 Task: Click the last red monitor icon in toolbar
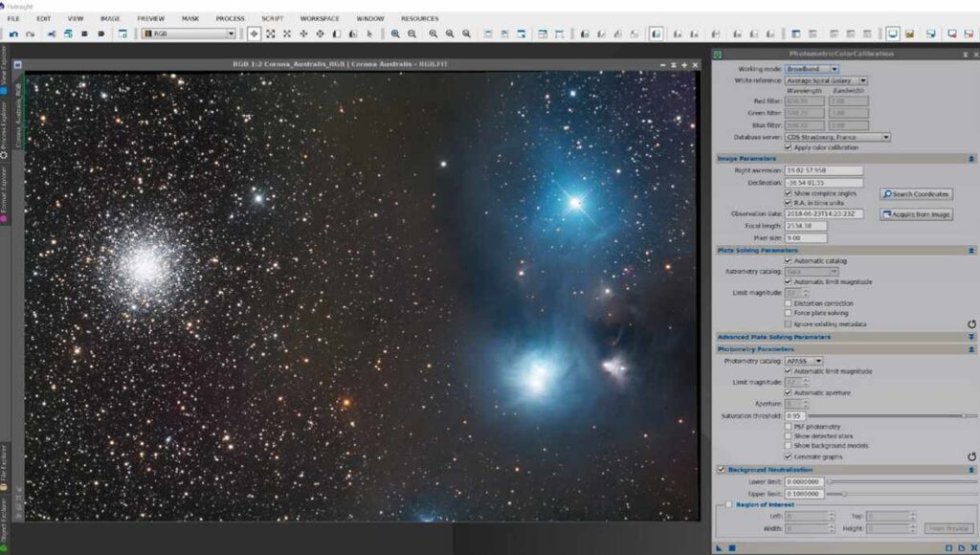click(x=969, y=33)
